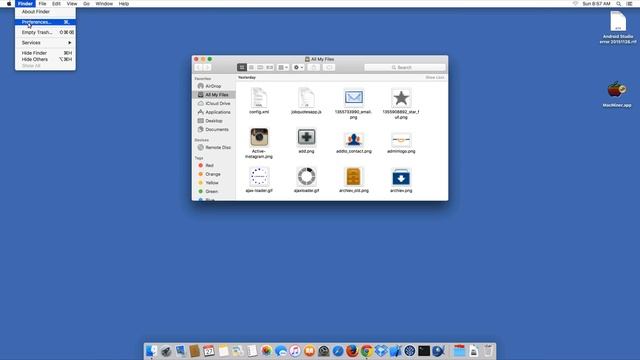Go back in Finder window
The width and height of the screenshot is (640, 360).
[x=198, y=67]
